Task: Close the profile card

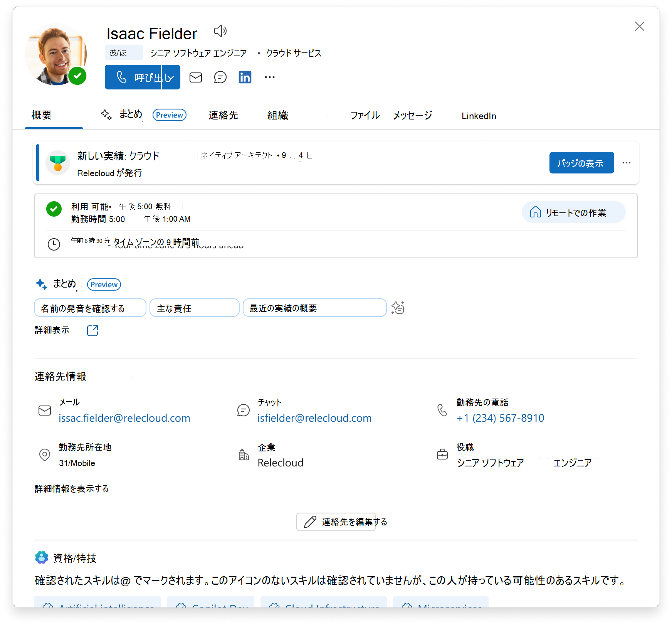Action: (640, 26)
